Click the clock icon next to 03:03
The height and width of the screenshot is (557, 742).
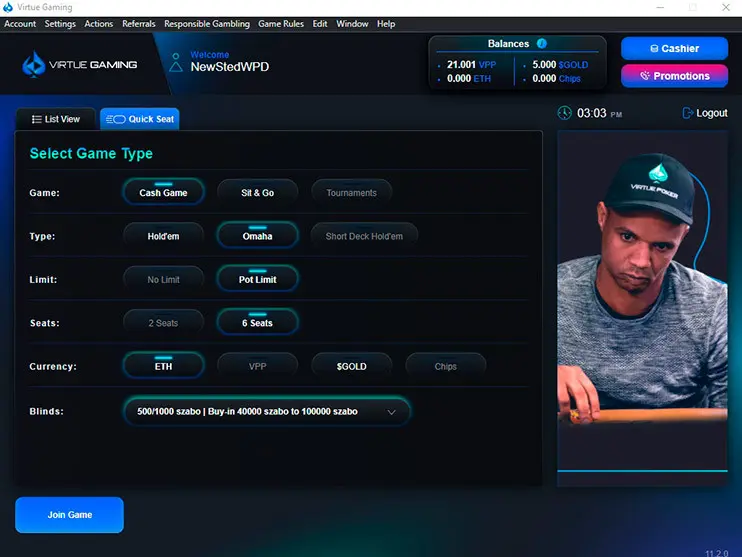565,113
